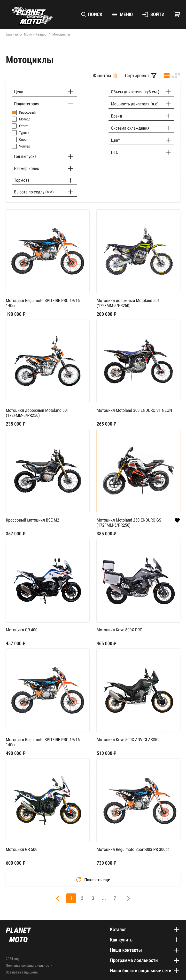Click heart favorite on Motoland 250 ENDURO GS
This screenshot has height=980, width=186.
coord(177,520)
